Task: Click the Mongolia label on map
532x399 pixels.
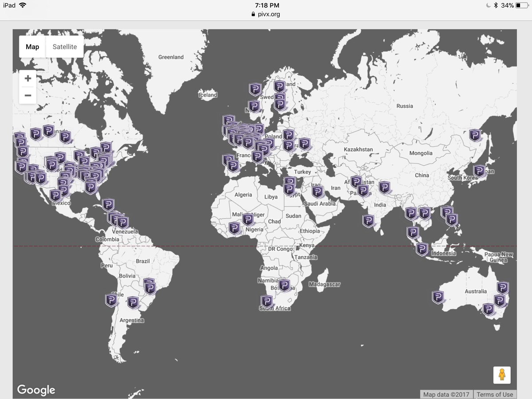Action: (421, 153)
